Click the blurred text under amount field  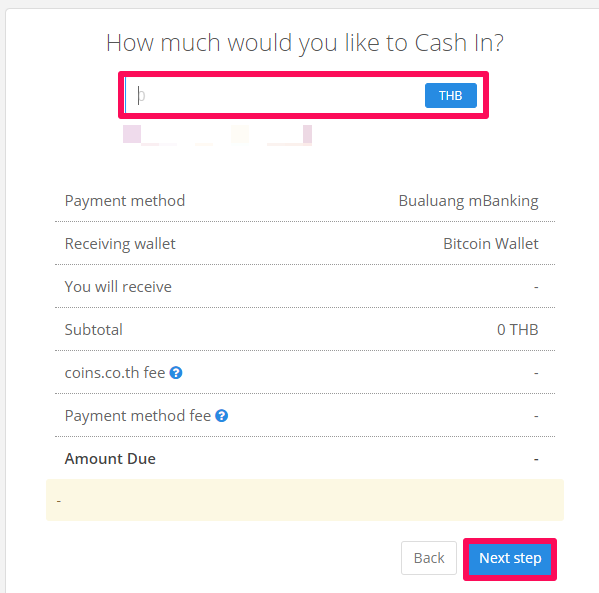pyautogui.click(x=217, y=135)
